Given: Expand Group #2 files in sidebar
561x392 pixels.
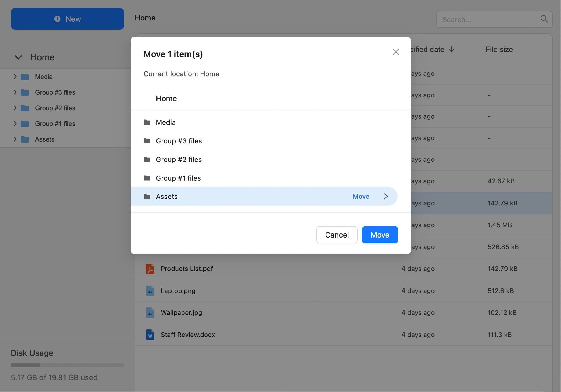Looking at the screenshot, I should pyautogui.click(x=15, y=108).
